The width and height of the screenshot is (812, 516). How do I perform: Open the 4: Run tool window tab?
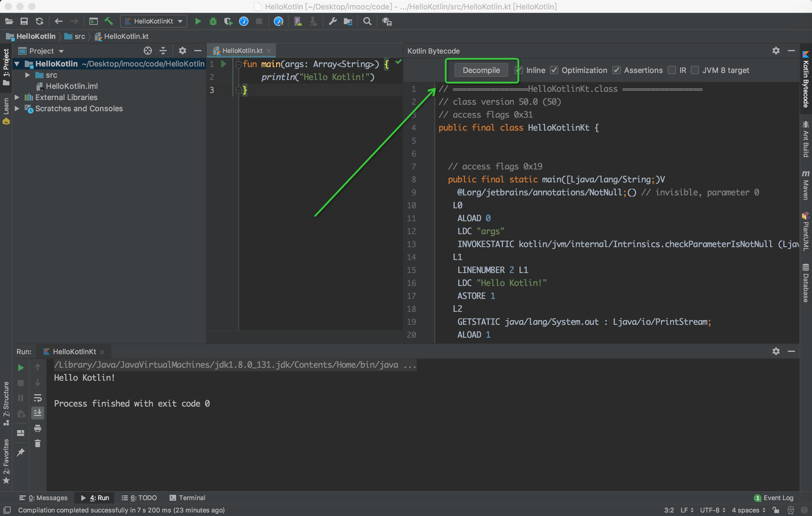95,498
